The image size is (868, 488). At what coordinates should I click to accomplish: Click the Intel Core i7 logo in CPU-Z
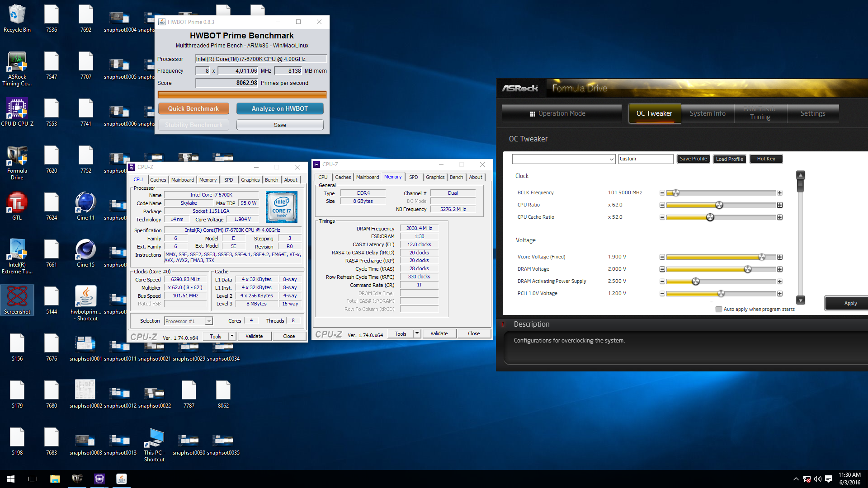tap(282, 207)
